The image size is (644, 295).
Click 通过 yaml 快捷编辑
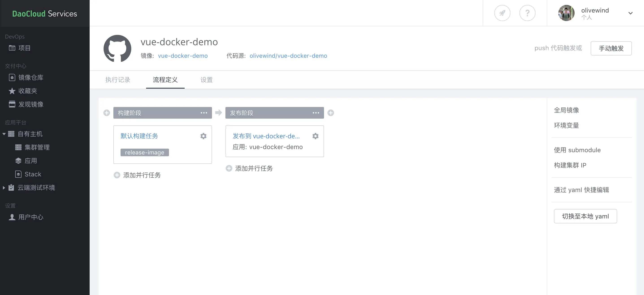581,190
